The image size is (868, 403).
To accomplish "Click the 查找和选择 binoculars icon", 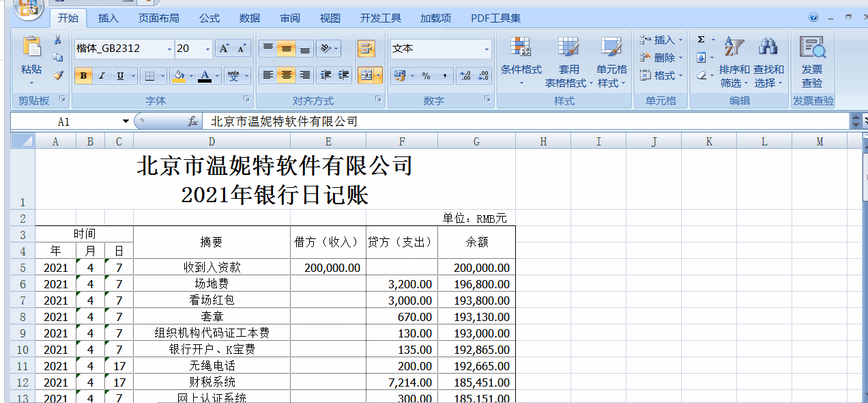I will click(x=768, y=45).
